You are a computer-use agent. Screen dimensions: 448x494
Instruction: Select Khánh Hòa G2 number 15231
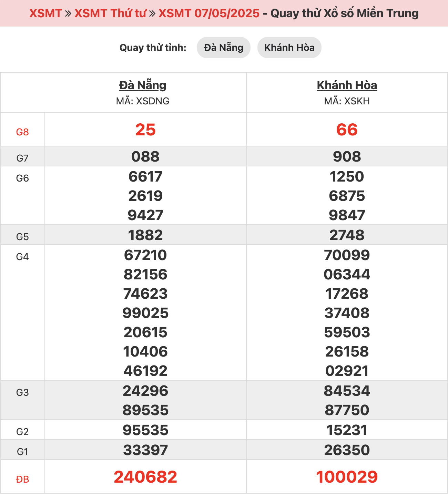[347, 430]
